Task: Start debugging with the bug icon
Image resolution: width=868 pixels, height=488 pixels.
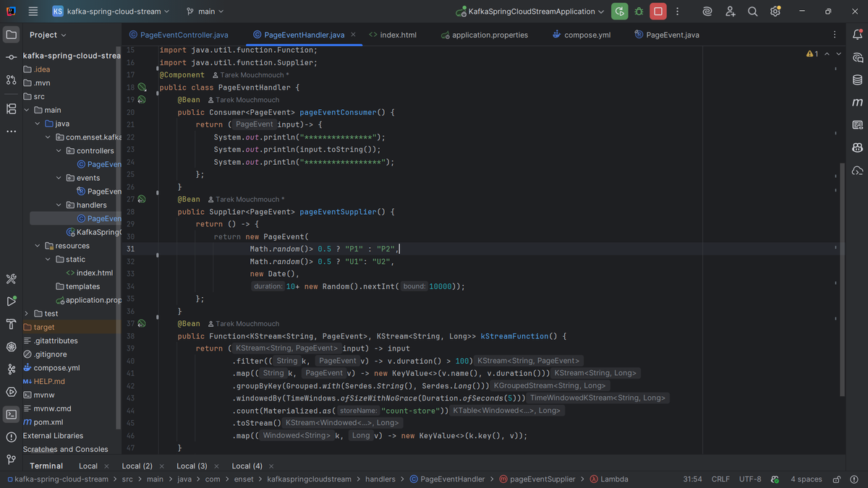Action: coord(639,12)
